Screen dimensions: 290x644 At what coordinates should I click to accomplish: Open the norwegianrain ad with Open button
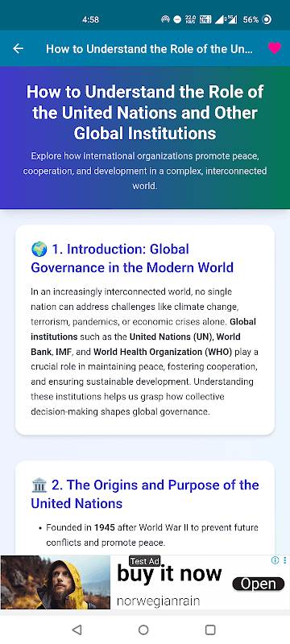pos(259,584)
